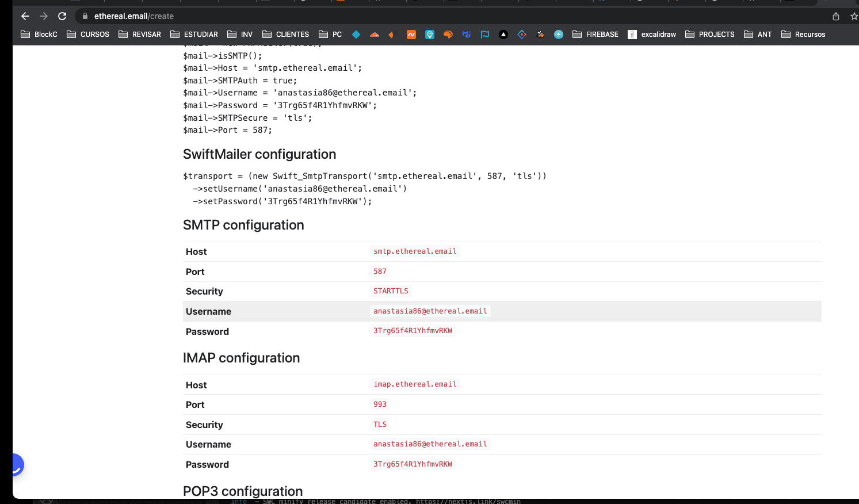This screenshot has width=859, height=504.
Task: Open the BlockC bookmarks folder
Action: tap(39, 35)
